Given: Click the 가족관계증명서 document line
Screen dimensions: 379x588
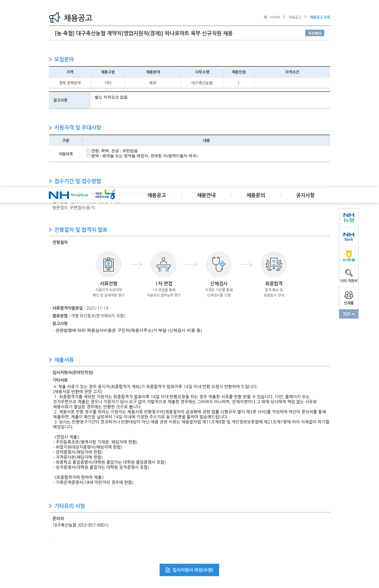Looking at the screenshot, I should tap(93, 482).
